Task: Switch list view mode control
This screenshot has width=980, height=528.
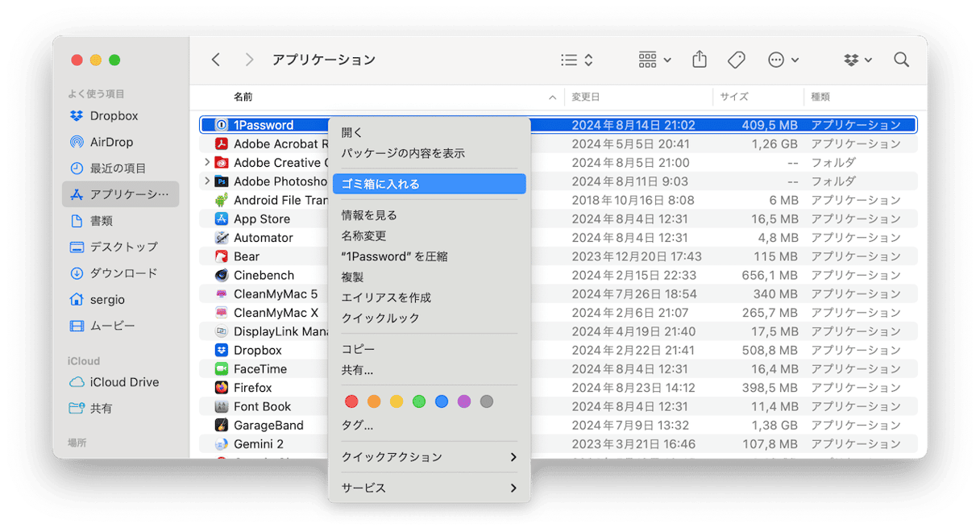Action: [577, 60]
